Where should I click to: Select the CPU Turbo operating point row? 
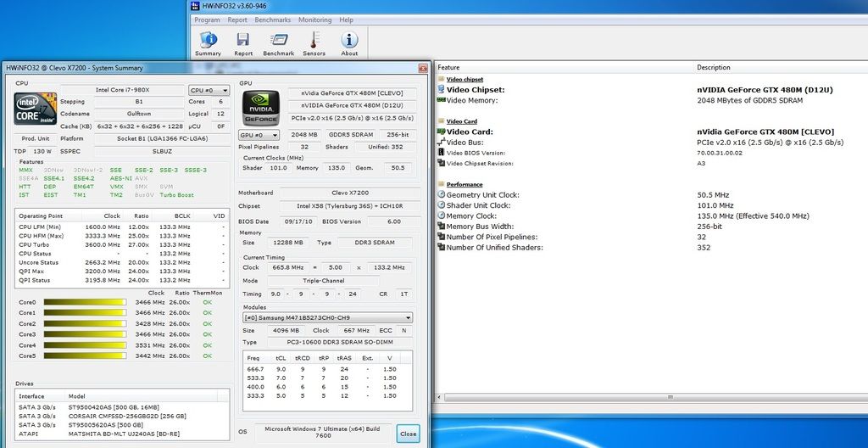point(122,244)
